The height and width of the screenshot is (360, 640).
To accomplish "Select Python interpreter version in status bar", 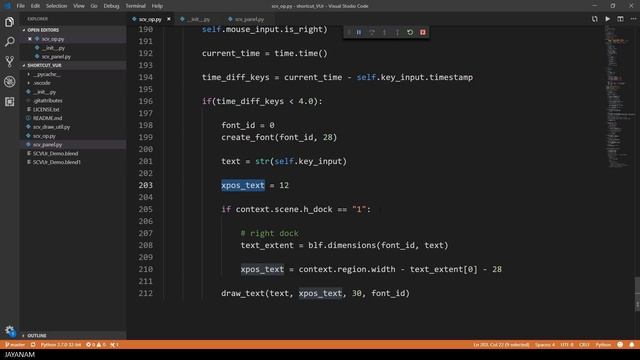I will 61,345.
